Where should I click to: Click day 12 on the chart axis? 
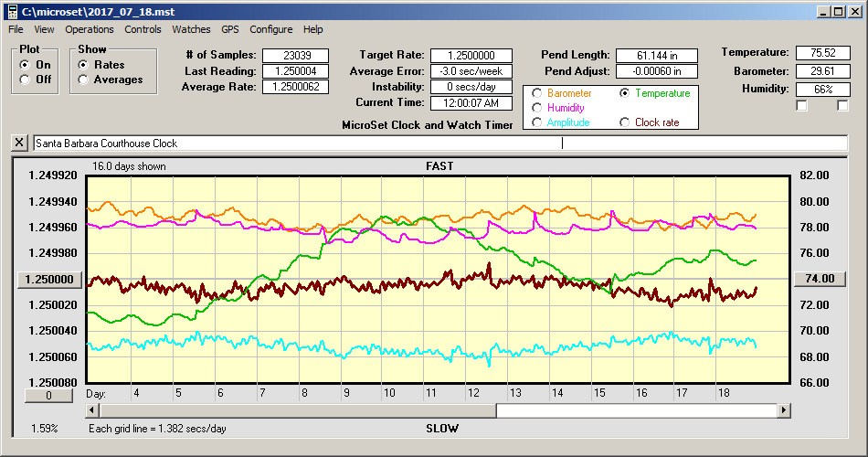[473, 393]
